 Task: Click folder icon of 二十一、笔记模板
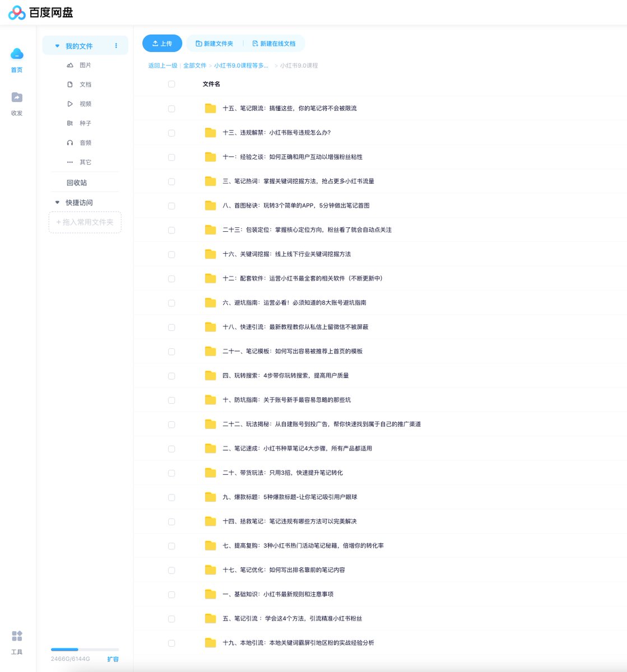point(211,351)
